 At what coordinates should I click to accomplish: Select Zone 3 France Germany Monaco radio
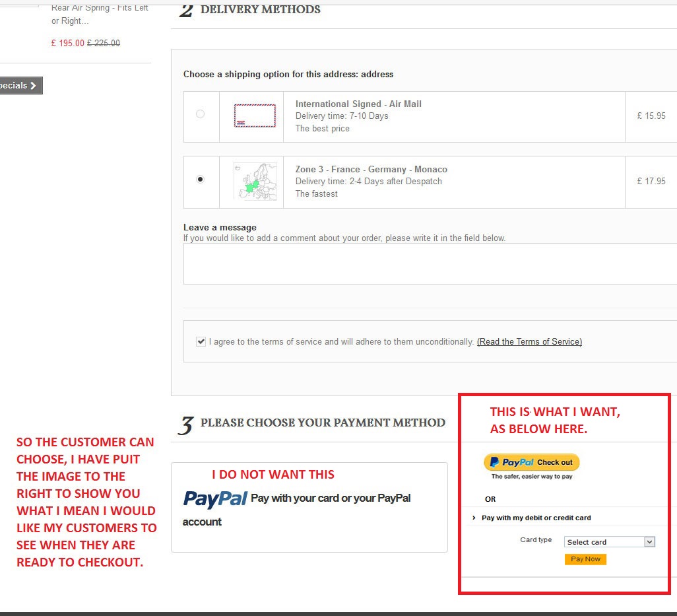tap(200, 180)
